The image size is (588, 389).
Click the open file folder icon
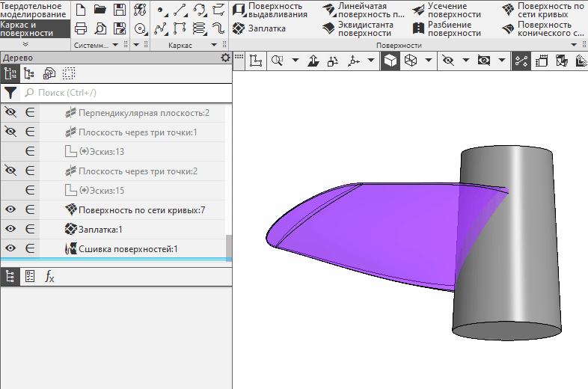click(x=99, y=10)
